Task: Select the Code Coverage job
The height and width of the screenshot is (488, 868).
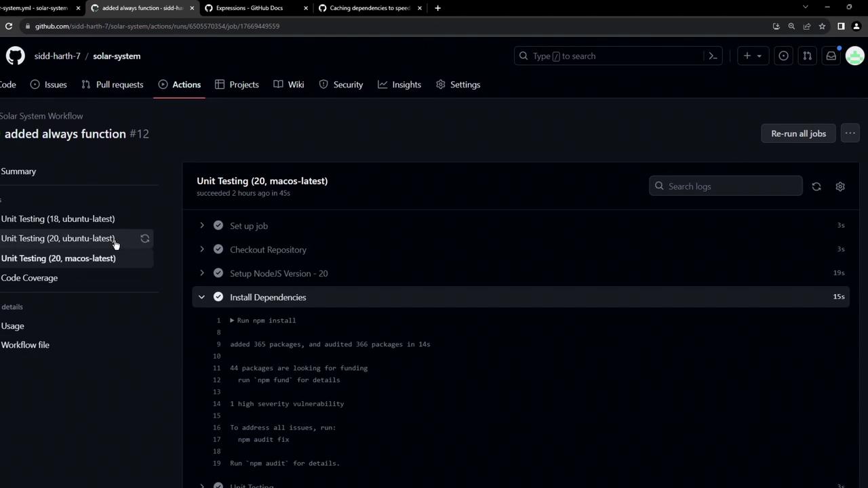Action: click(x=29, y=278)
